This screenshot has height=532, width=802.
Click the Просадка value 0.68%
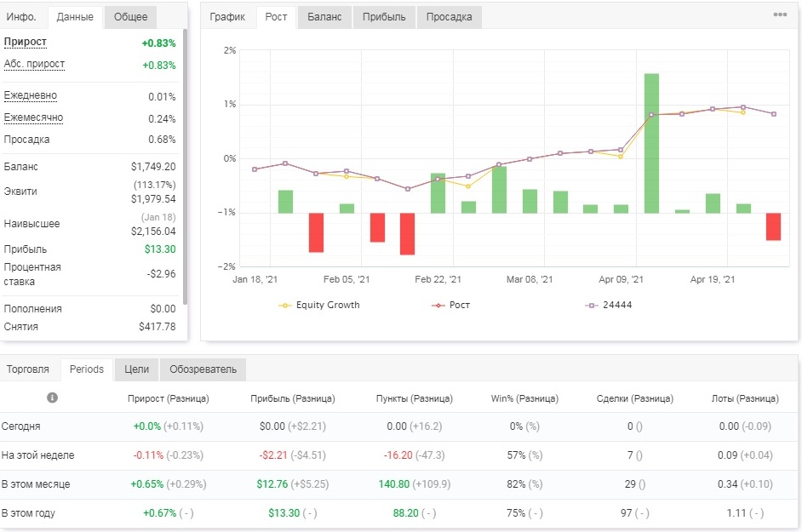click(162, 140)
